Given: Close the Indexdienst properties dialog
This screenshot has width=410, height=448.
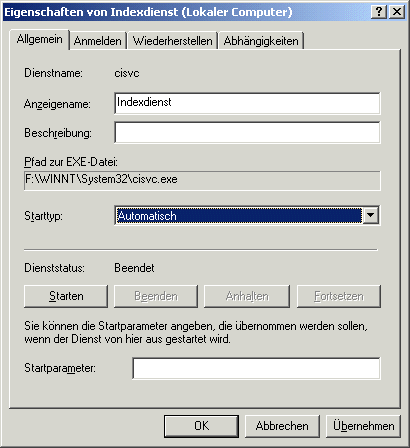Looking at the screenshot, I should pos(397,12).
